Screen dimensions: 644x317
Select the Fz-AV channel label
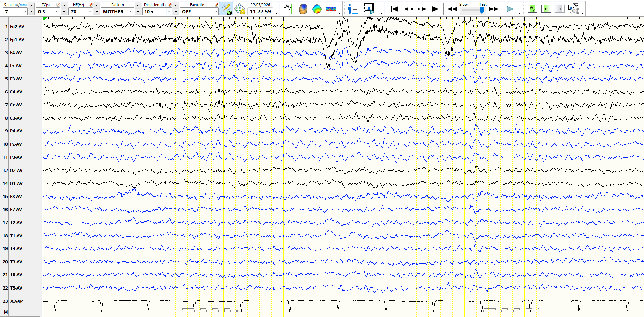click(x=15, y=66)
